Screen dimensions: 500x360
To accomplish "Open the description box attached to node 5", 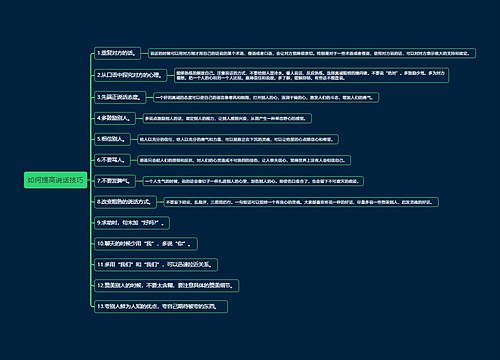I will click(x=238, y=139).
